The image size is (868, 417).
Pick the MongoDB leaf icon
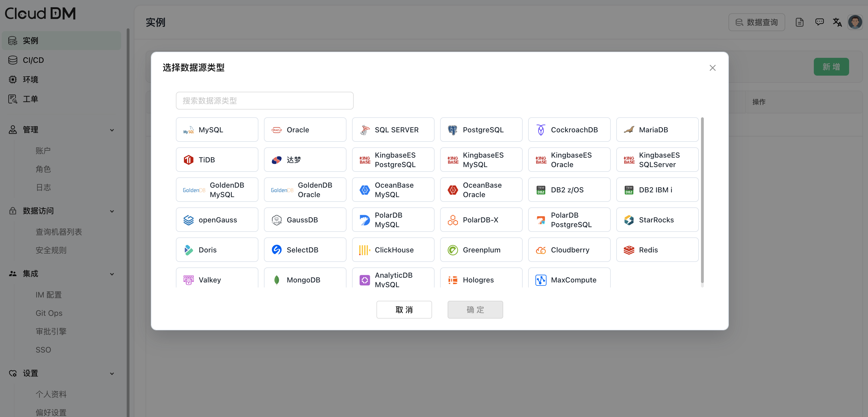coord(277,280)
